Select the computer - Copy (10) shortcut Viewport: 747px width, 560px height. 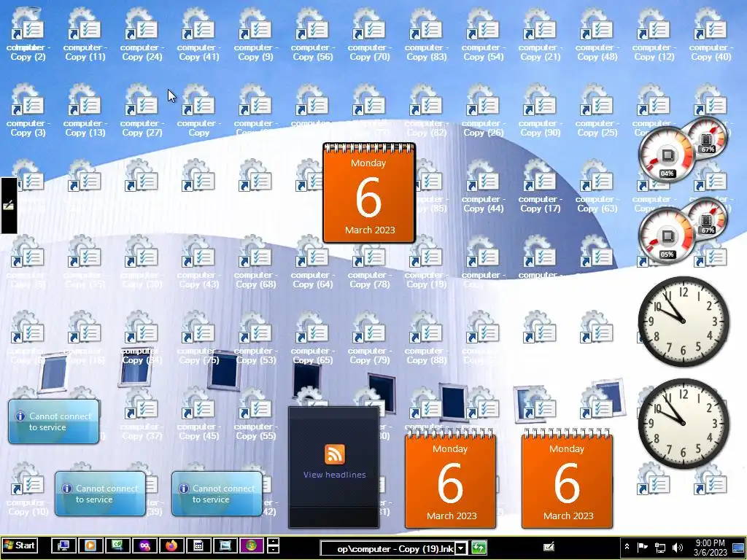pyautogui.click(x=28, y=489)
